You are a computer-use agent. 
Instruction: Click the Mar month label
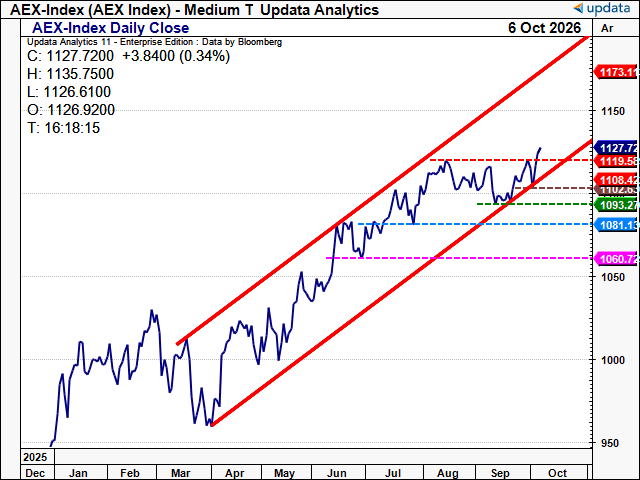coord(180,473)
